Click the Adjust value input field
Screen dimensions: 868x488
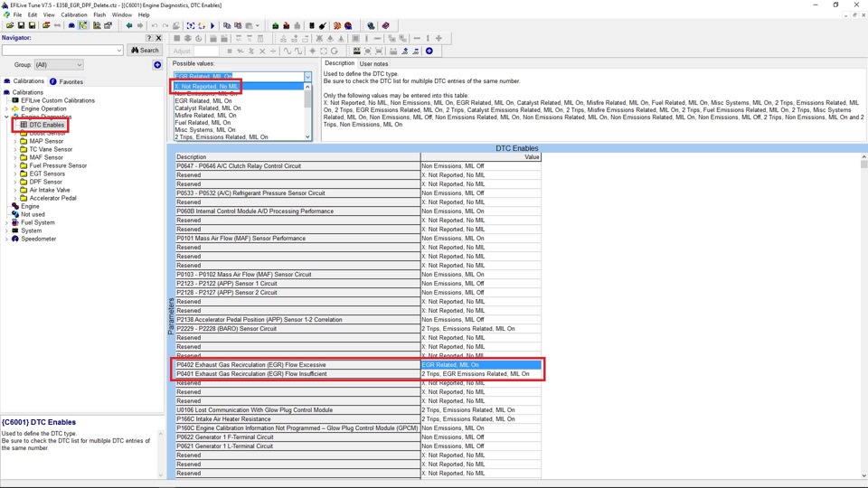point(206,51)
